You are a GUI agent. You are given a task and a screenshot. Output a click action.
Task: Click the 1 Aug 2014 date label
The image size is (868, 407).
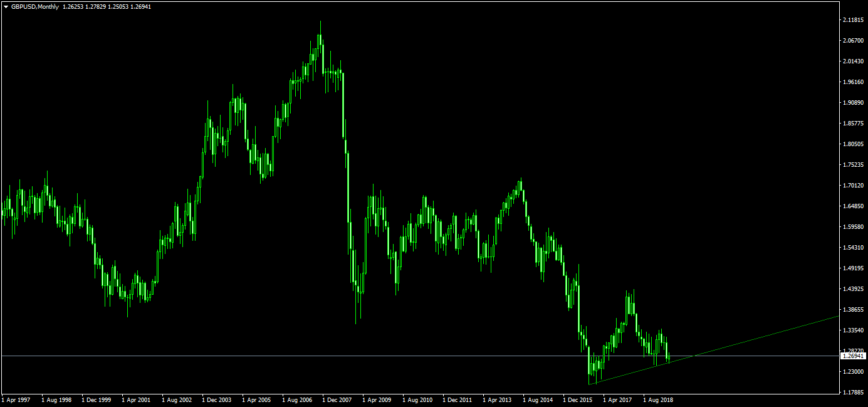click(x=538, y=399)
